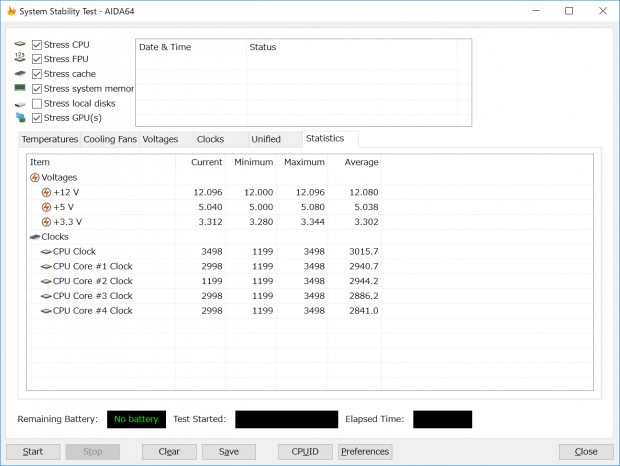Image resolution: width=620 pixels, height=466 pixels.
Task: Open the Cooling Fans tab
Action: pos(110,140)
